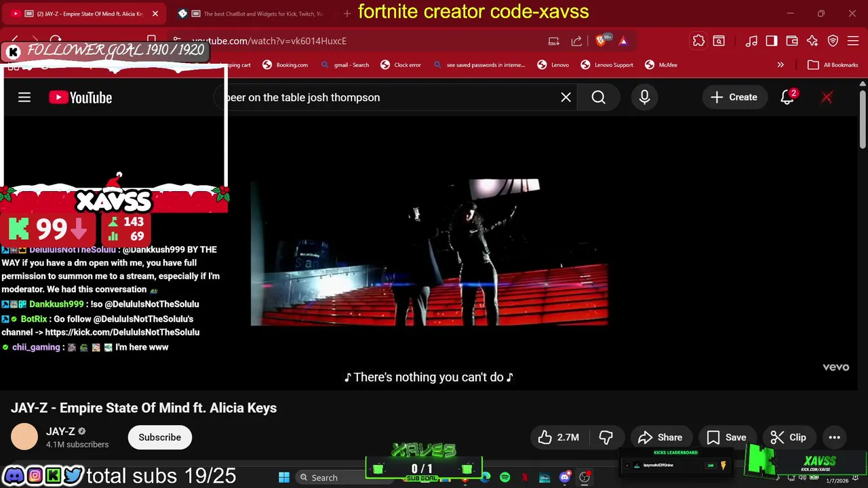The width and height of the screenshot is (868, 488).
Task: Run search with the magnifier button
Action: 598,98
